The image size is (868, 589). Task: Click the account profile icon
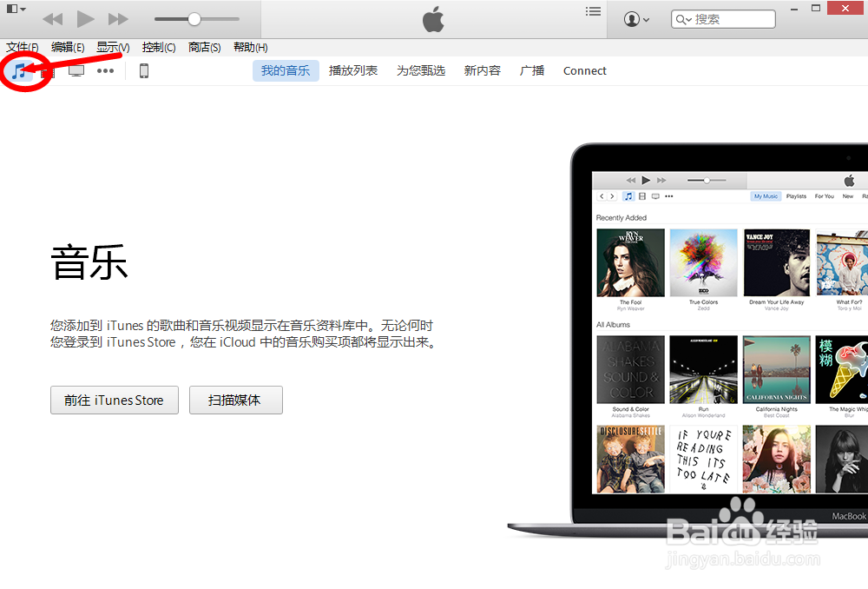coord(631,17)
